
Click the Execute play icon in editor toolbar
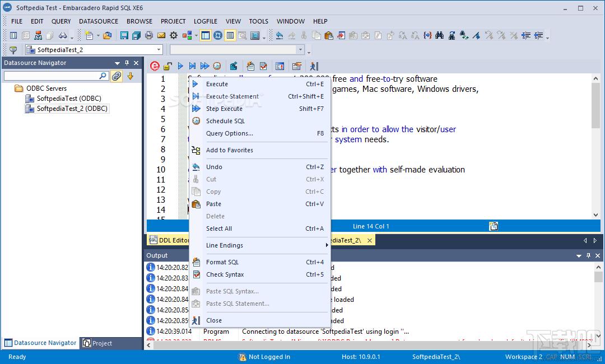180,66
